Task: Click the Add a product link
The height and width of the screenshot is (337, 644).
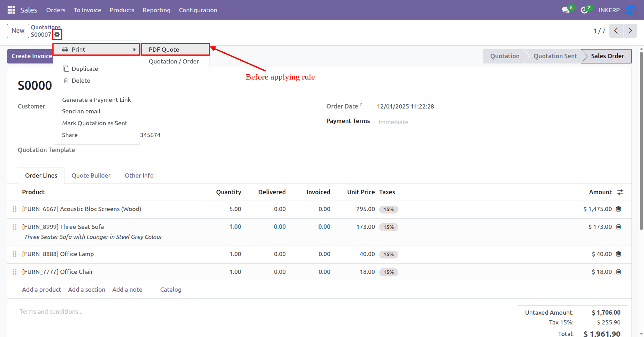Action: click(41, 290)
